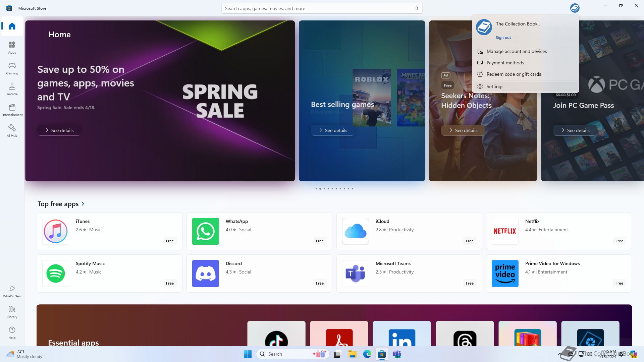The height and width of the screenshot is (362, 644).
Task: Click the profile avatar in title bar
Action: pyautogui.click(x=575, y=8)
